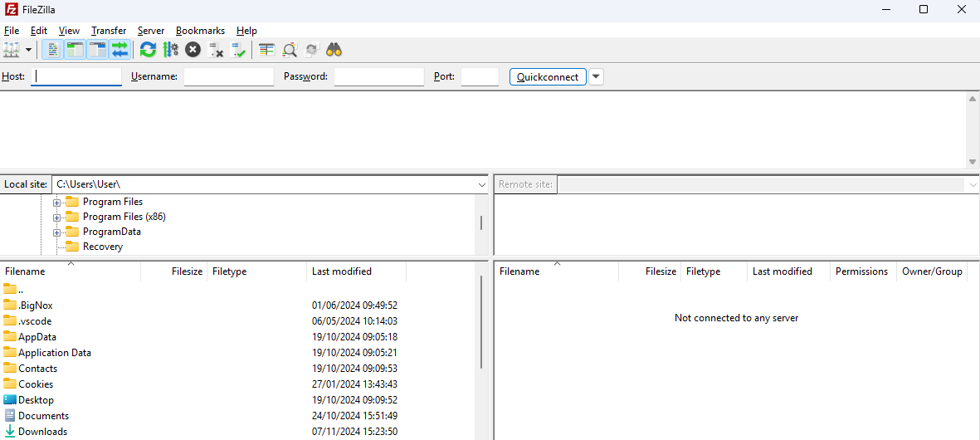Toggle synchronized browsing icon
The image size is (980, 440).
click(x=311, y=50)
